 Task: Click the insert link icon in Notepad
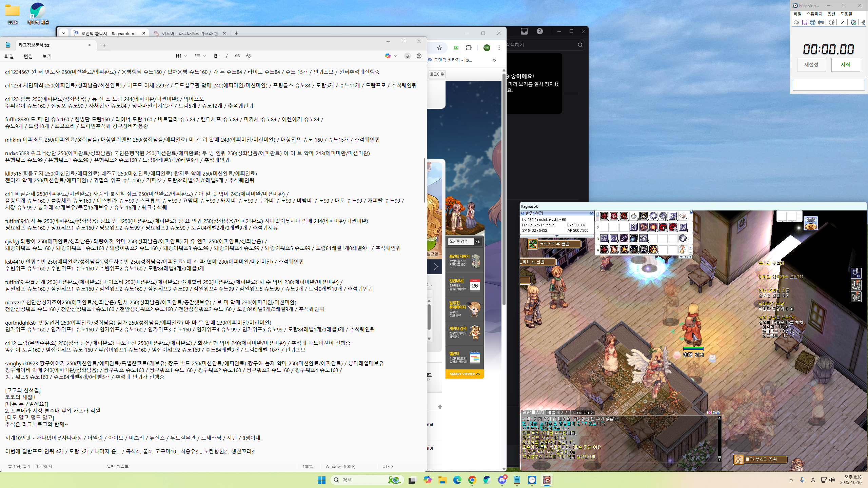pos(237,56)
